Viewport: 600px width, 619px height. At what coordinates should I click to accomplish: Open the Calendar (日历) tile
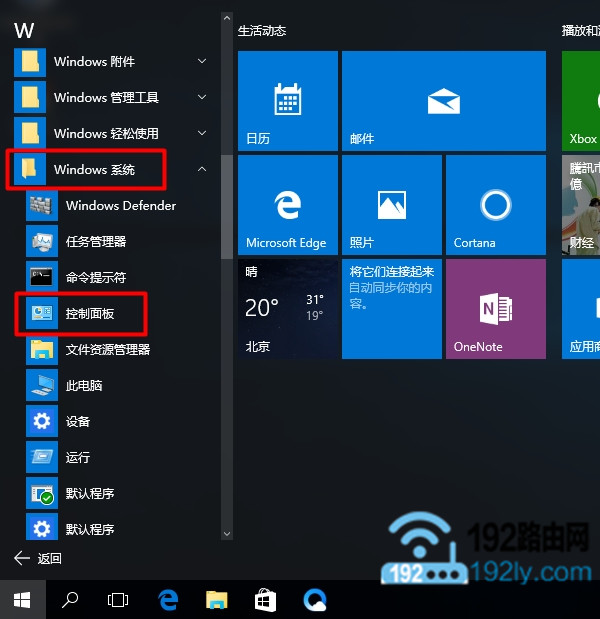pyautogui.click(x=286, y=101)
